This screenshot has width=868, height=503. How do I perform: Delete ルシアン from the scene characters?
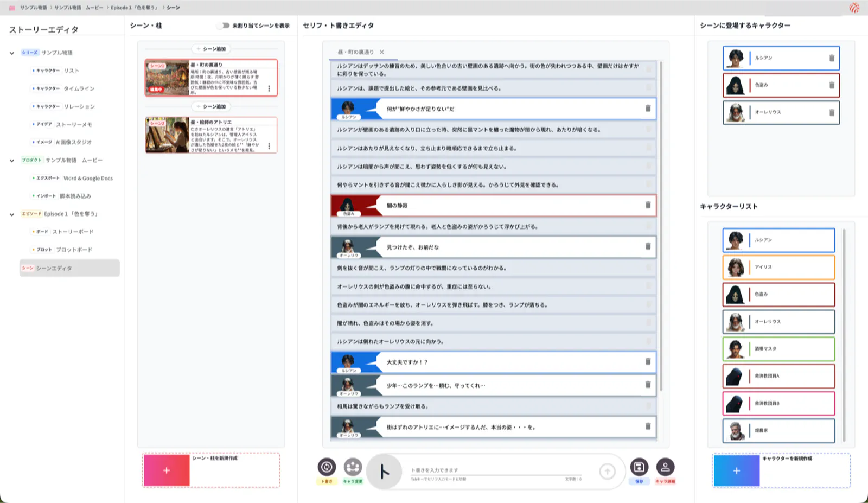point(832,58)
